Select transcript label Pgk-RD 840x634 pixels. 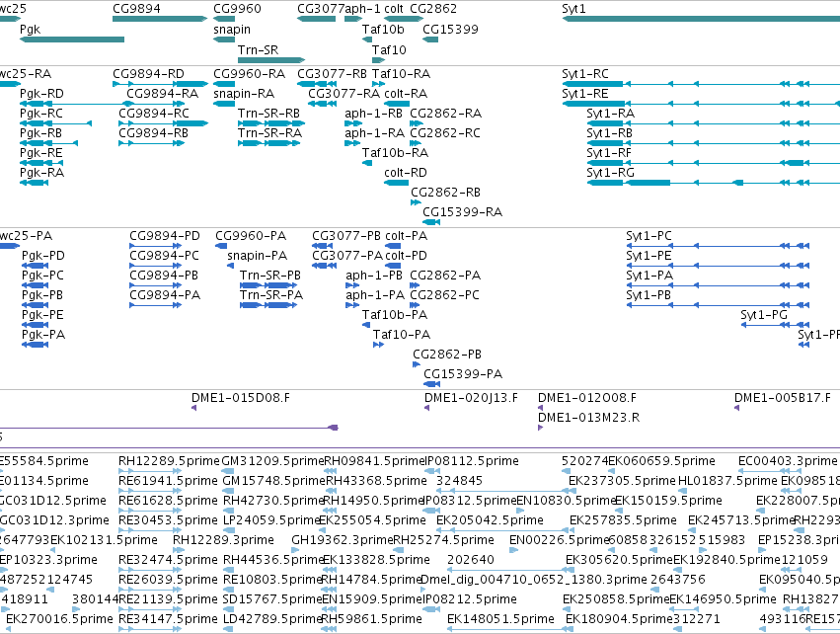point(41,94)
